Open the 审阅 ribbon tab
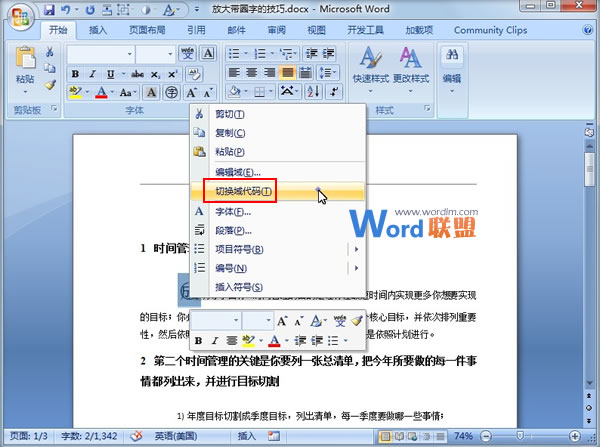The image size is (600, 447). pyautogui.click(x=276, y=30)
